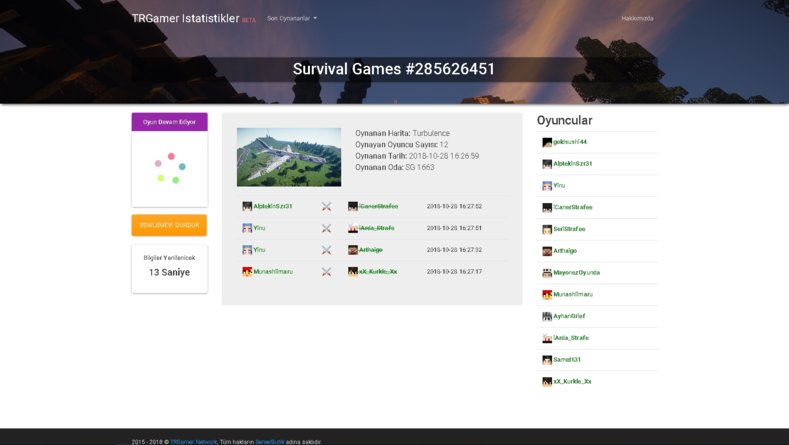789x445 pixels.
Task: Open AlptekinSzr31 name link in Oyuncular
Action: coord(573,164)
